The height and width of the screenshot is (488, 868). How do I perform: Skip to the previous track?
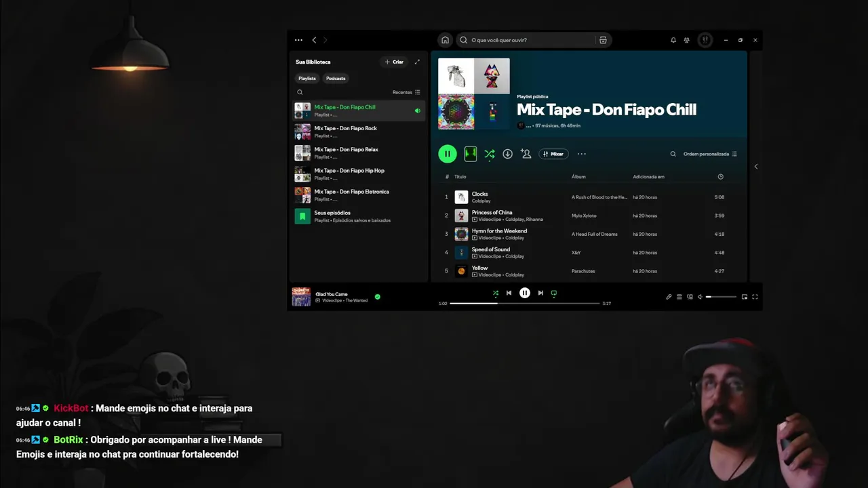click(x=509, y=293)
